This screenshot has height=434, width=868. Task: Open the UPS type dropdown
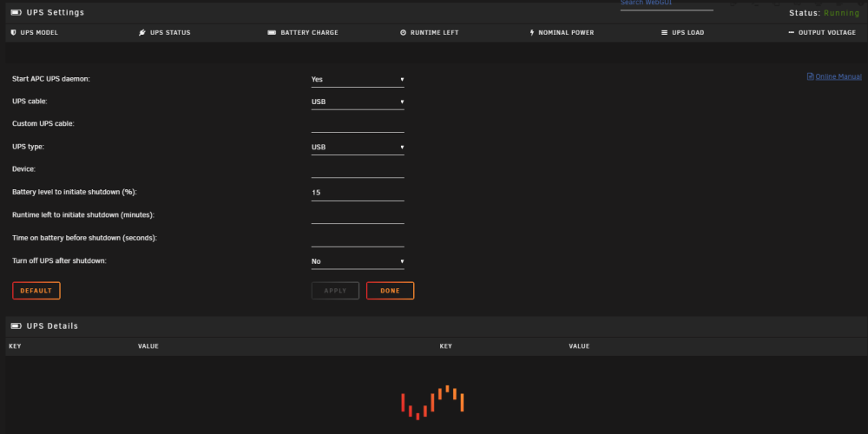(358, 148)
